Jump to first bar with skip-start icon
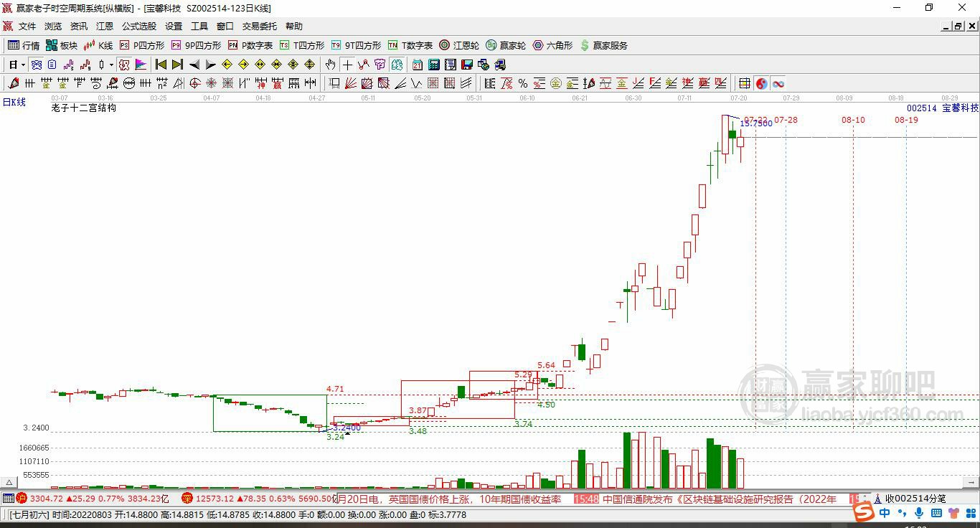980x528 pixels. click(x=161, y=65)
